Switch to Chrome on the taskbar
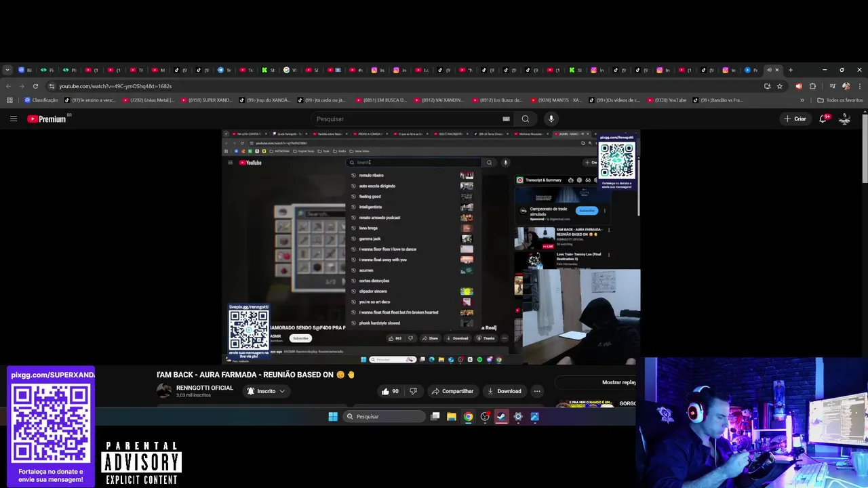Image resolution: width=868 pixels, height=488 pixels. point(468,416)
